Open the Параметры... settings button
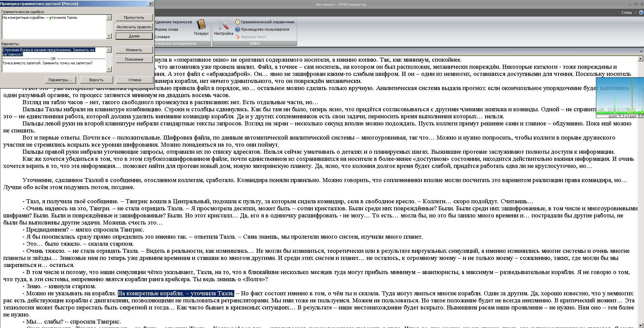Viewport: 644px width, 328px height. 60,80
